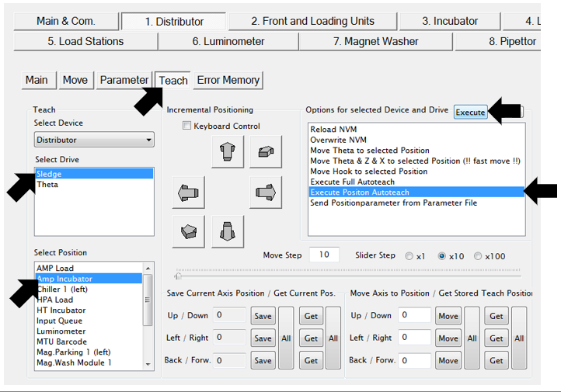Select Theta in the Select Drive list
561x392 pixels.
(x=48, y=185)
